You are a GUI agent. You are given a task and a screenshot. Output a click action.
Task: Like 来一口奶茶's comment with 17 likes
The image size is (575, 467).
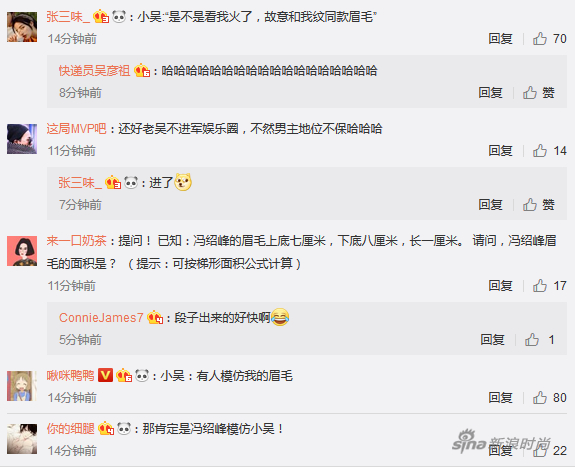pos(540,285)
